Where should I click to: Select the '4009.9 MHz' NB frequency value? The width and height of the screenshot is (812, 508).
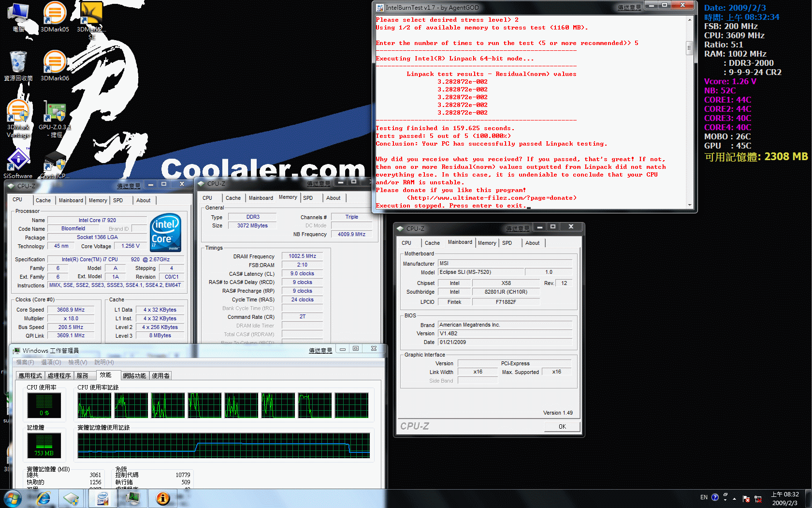(351, 234)
